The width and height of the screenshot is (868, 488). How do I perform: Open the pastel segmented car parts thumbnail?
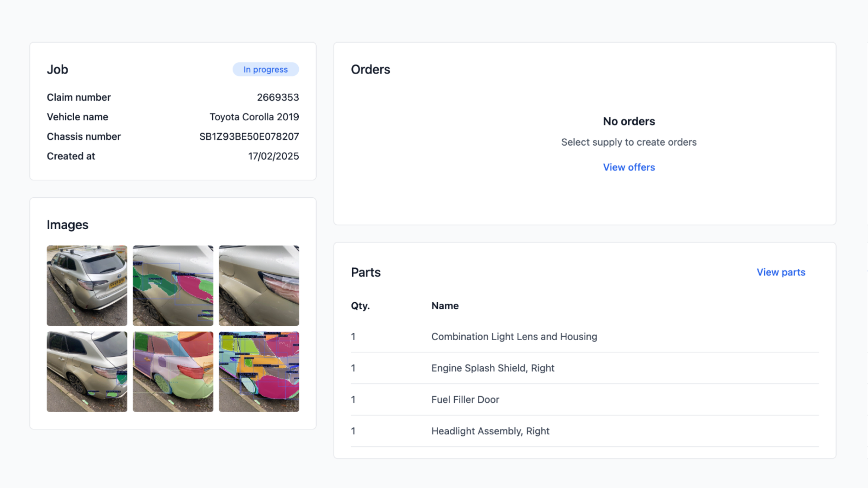click(173, 371)
